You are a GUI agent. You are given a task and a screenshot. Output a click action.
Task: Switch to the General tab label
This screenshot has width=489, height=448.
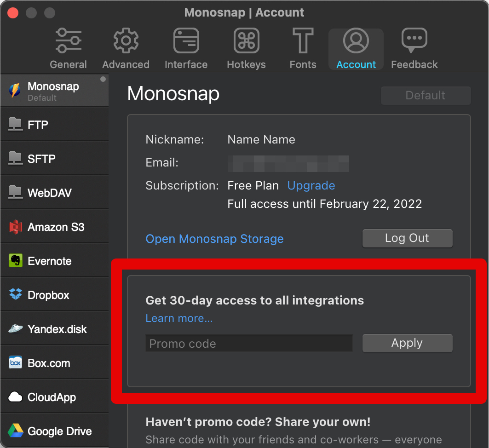point(68,64)
